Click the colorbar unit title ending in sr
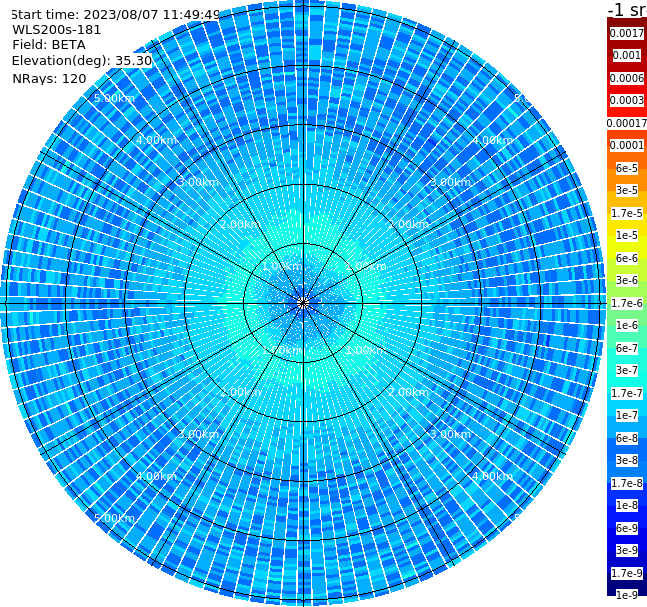The image size is (647, 607). (x=627, y=9)
